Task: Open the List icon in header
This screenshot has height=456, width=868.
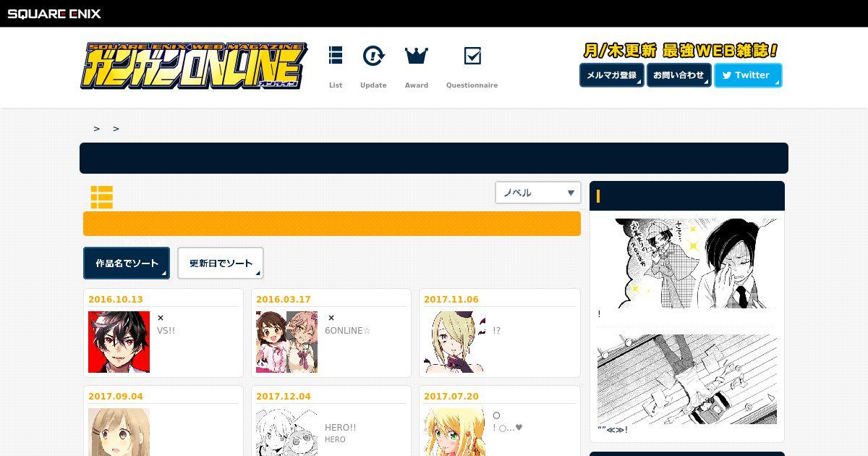Action: pyautogui.click(x=336, y=56)
